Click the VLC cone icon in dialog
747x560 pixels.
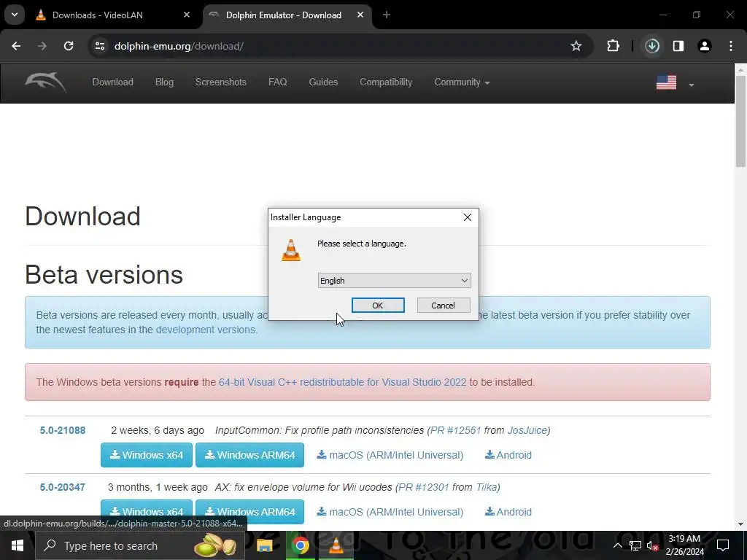pos(291,251)
